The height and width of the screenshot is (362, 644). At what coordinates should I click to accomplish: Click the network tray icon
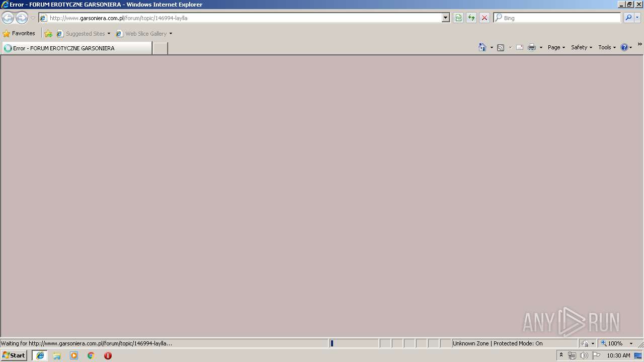[x=572, y=355]
